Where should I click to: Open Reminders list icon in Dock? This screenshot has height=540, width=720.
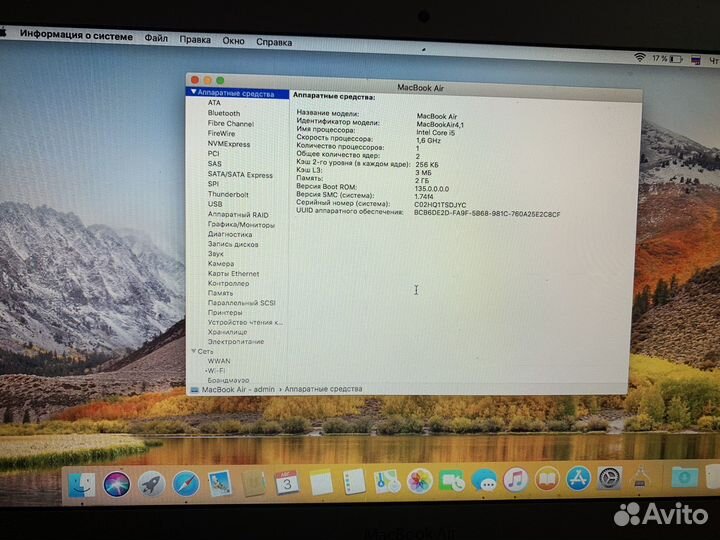354,482
